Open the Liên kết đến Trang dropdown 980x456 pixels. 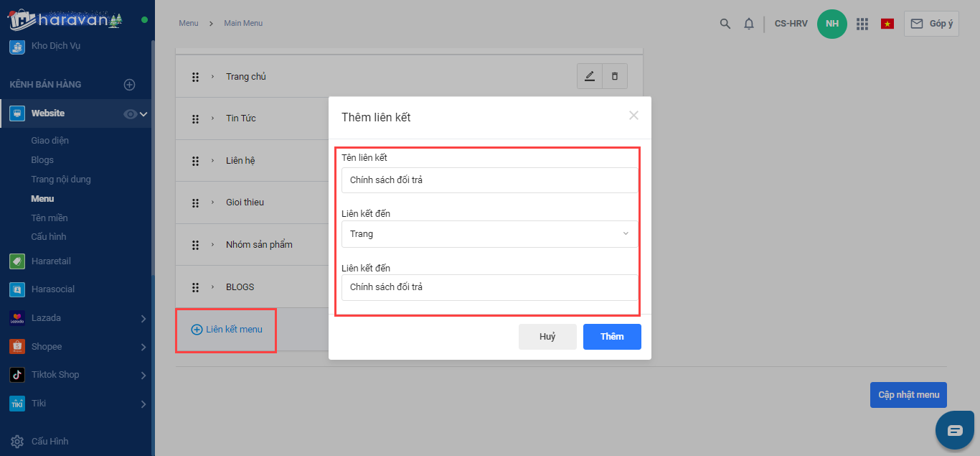pos(489,234)
